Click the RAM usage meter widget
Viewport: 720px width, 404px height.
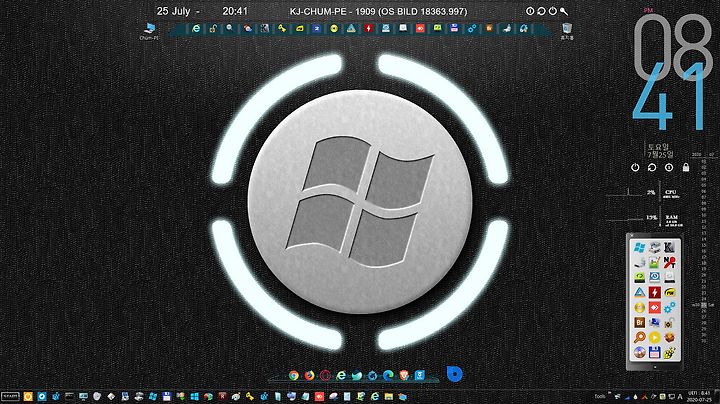(645, 219)
